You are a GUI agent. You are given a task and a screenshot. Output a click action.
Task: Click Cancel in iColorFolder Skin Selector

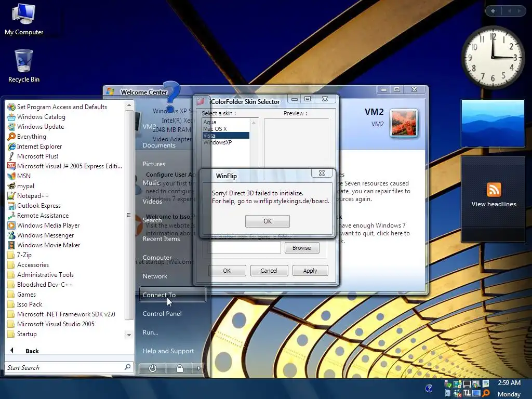[x=269, y=271]
